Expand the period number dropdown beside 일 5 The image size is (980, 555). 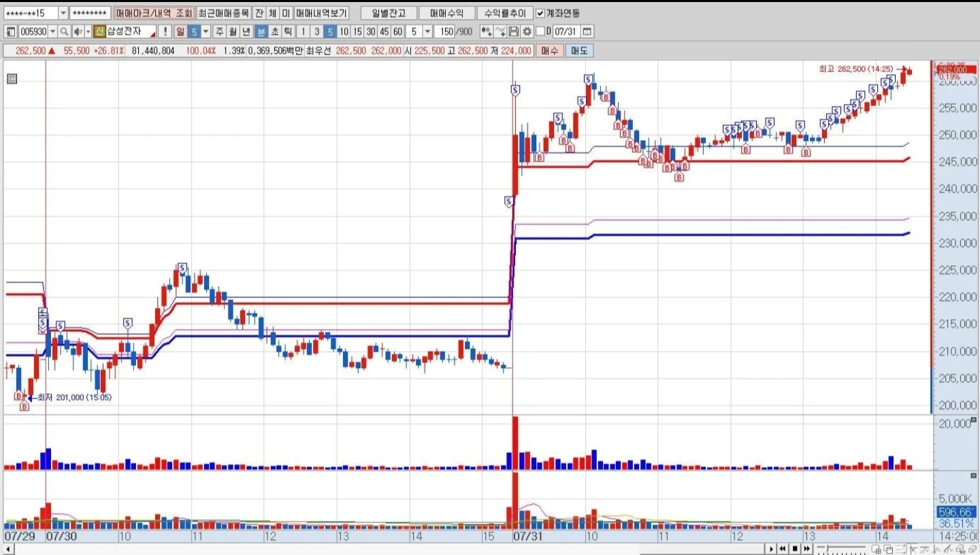(206, 31)
